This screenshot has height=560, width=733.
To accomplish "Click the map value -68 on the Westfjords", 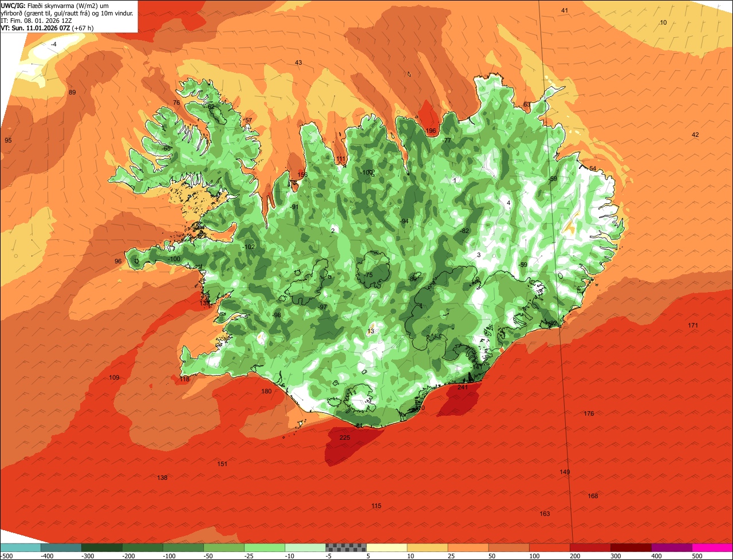I will pos(166,148).
